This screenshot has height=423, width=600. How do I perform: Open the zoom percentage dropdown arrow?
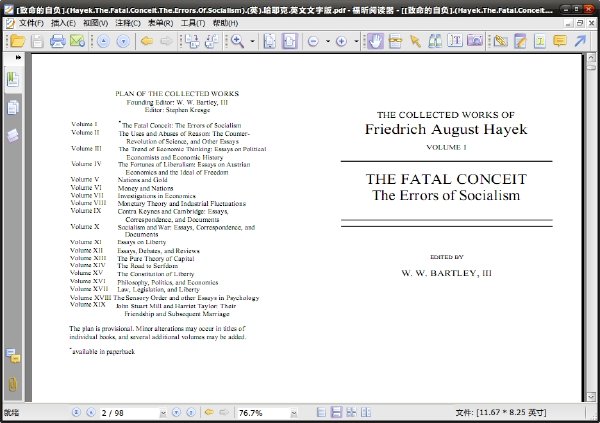294,413
